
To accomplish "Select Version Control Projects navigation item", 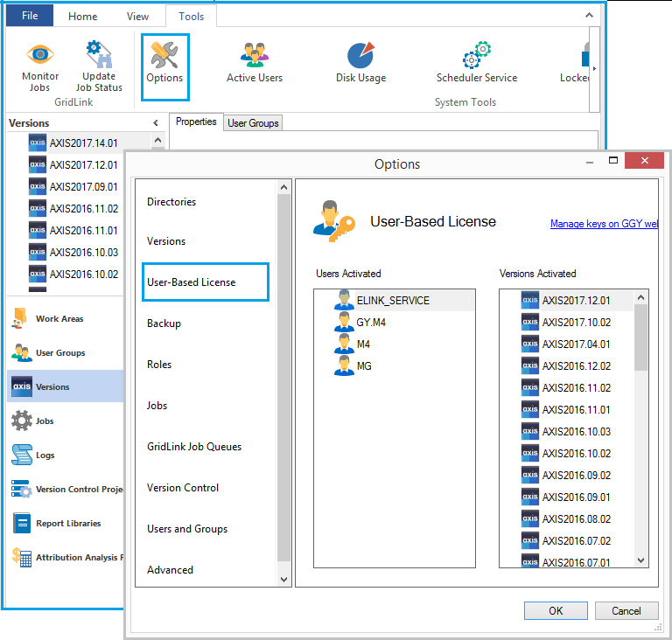I will (66, 490).
